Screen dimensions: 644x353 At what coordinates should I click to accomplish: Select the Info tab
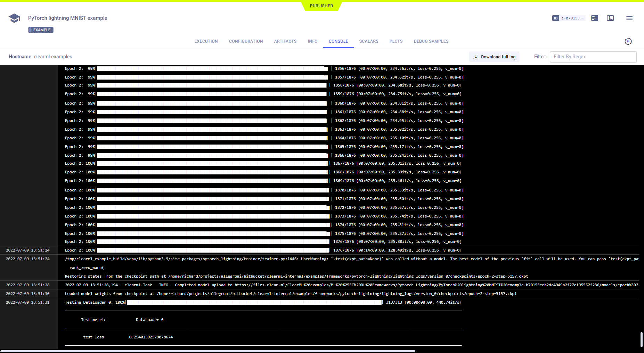(x=312, y=41)
